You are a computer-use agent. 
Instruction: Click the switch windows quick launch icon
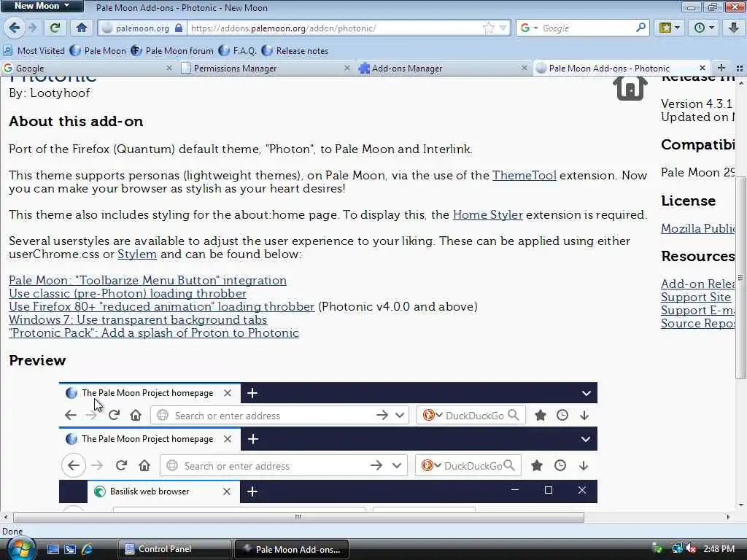70,549
